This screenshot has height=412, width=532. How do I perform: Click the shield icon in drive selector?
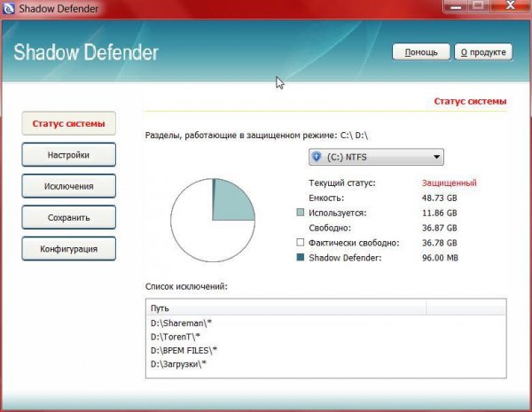(317, 157)
